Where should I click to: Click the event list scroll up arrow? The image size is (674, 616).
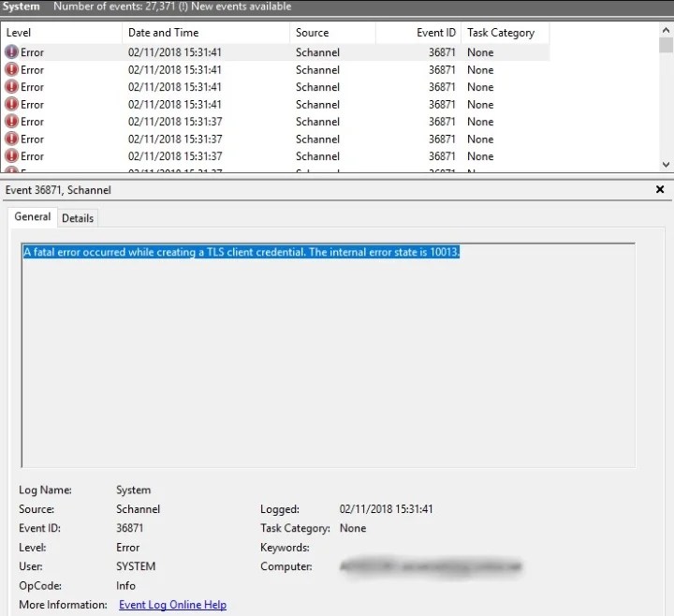coord(666,30)
